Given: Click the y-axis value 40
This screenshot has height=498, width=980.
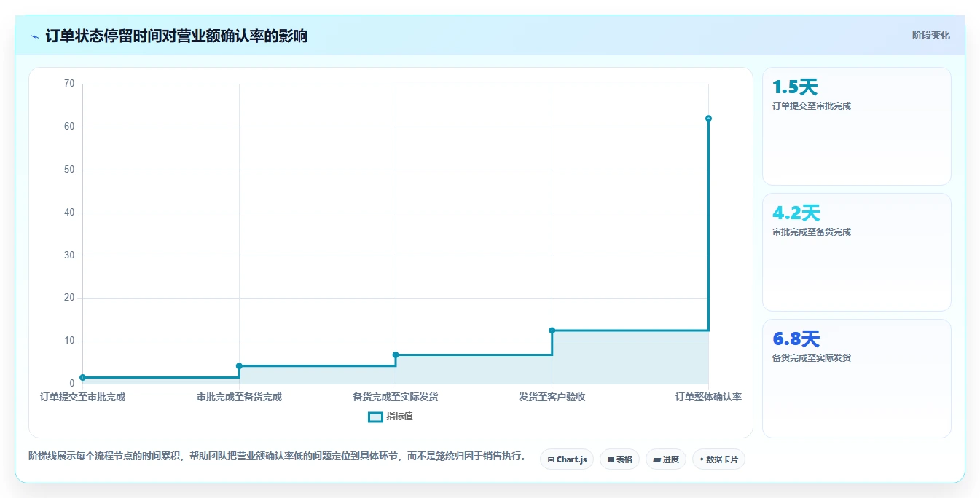Looking at the screenshot, I should 69,213.
